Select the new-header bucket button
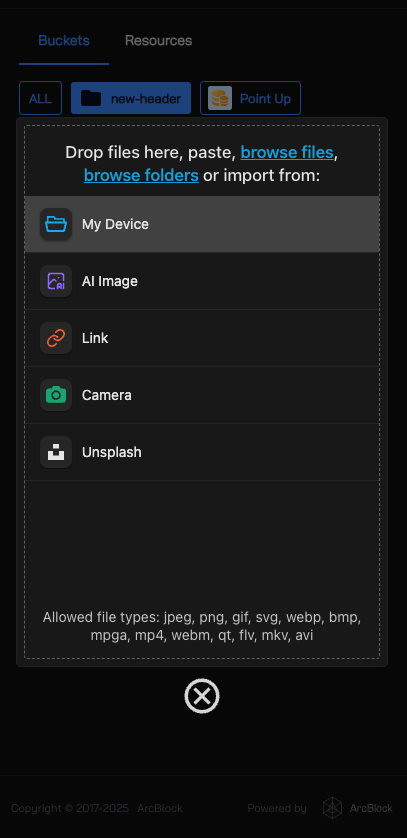Image resolution: width=407 pixels, height=838 pixels. 131,98
